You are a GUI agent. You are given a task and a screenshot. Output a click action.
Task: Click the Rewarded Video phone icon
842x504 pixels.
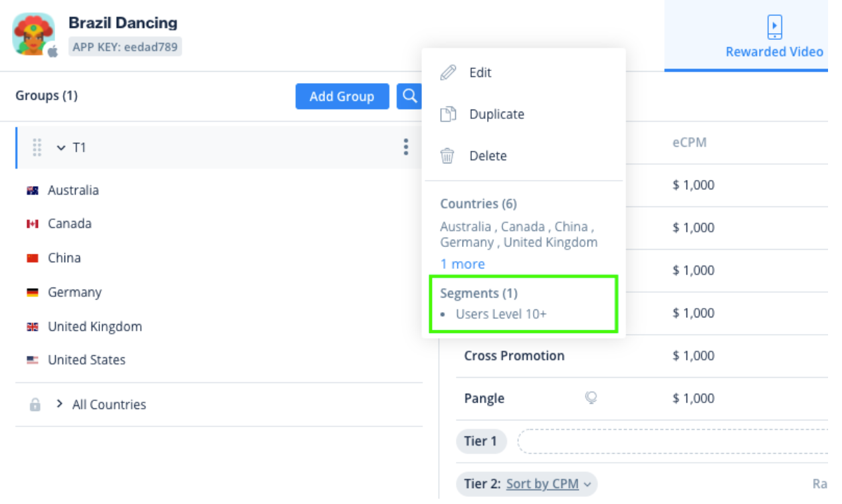774,28
